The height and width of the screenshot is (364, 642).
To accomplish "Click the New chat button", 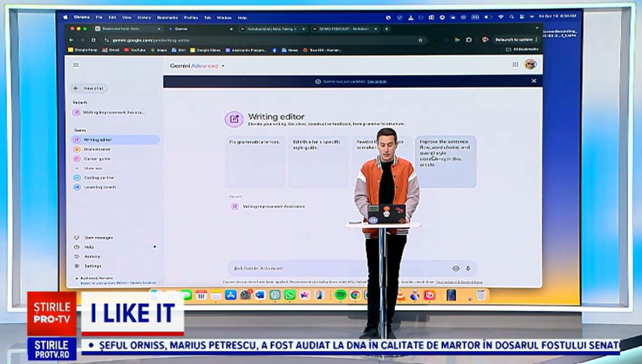I will coord(89,89).
